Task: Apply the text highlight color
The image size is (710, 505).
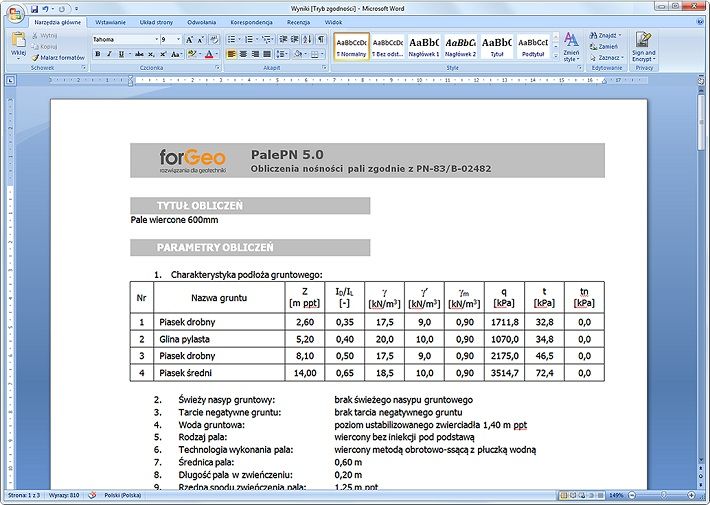Action: pos(192,54)
